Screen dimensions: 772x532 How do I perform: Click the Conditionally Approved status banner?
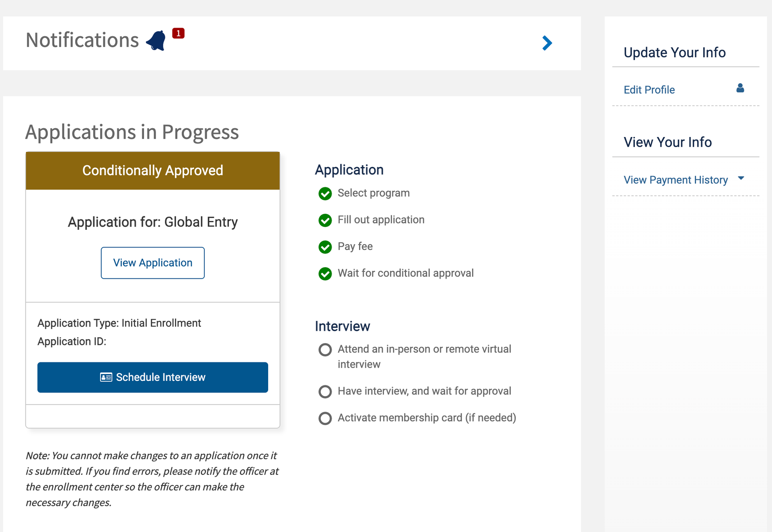[152, 170]
